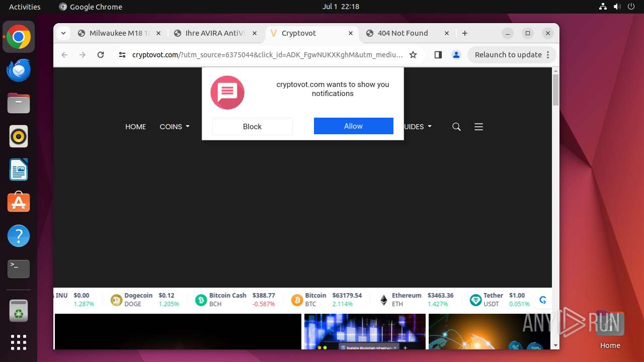The width and height of the screenshot is (644, 362).
Task: Close the Ihre AVIRA tab
Action: pyautogui.click(x=255, y=33)
